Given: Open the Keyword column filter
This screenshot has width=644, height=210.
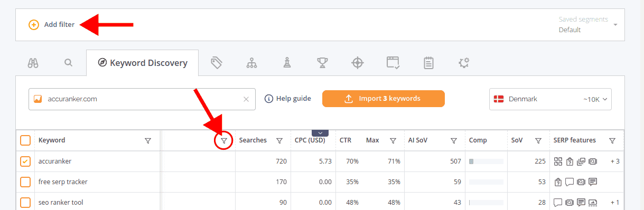Looking at the screenshot, I should point(148,141).
